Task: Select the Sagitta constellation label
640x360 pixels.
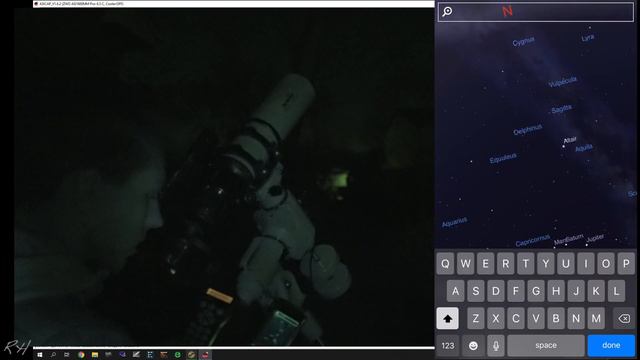Action: point(562,109)
